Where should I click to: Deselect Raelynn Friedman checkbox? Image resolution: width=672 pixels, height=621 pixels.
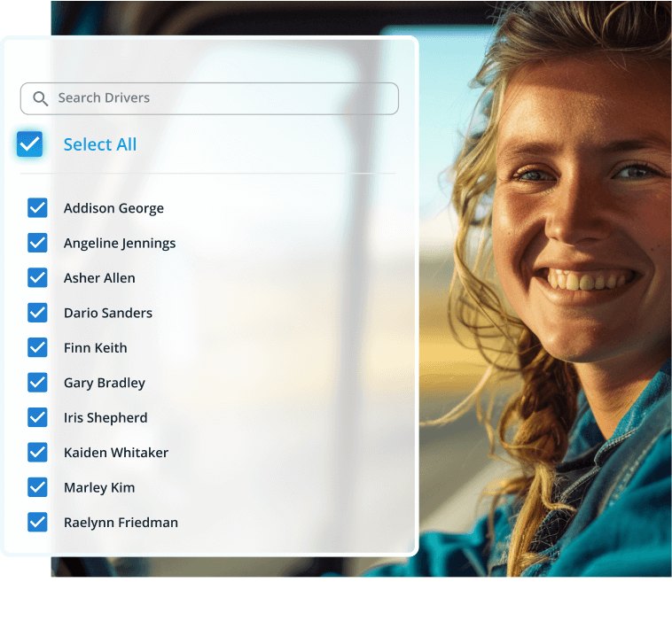click(x=37, y=522)
